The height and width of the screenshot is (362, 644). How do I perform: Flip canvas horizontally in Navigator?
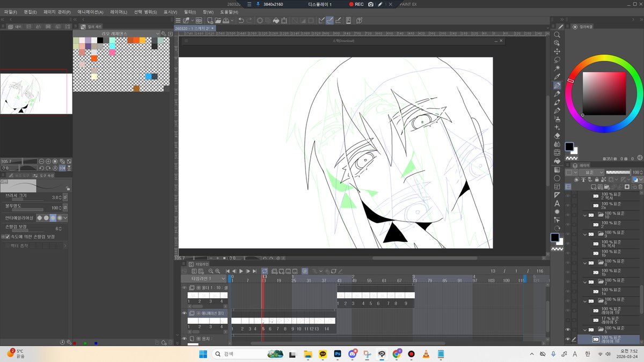[x=62, y=168]
